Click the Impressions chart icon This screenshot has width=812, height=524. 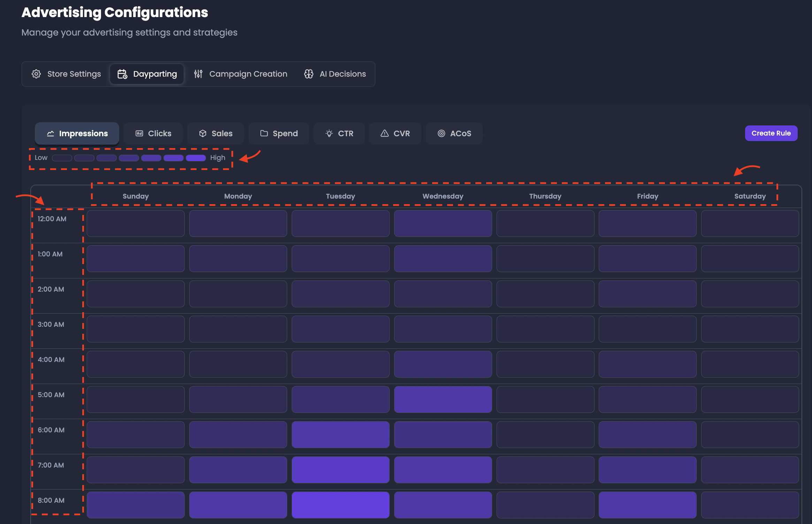click(51, 133)
